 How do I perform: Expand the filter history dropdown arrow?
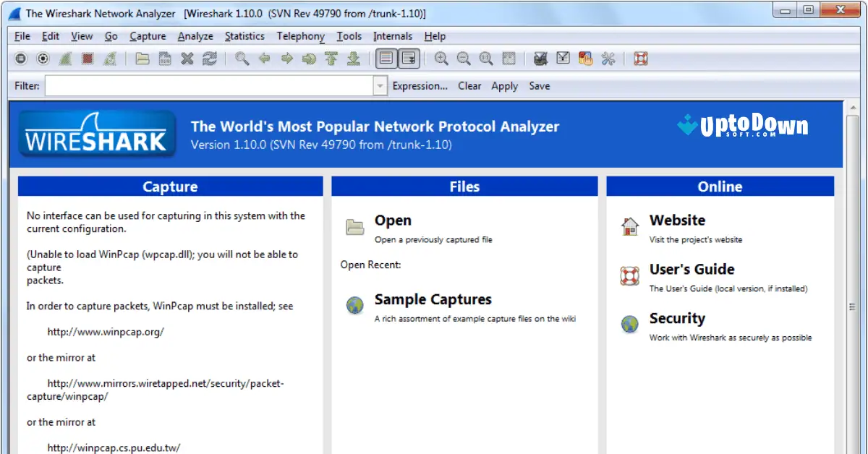379,85
